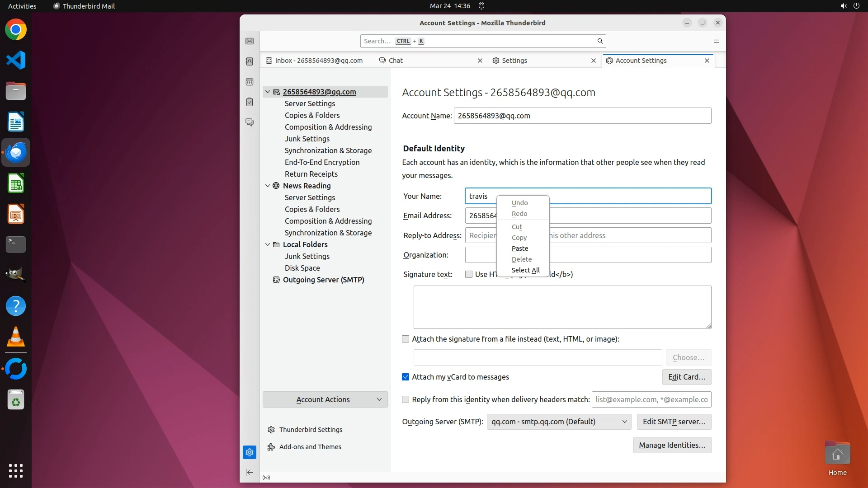
Task: Click the Manage Identities button
Action: click(x=672, y=445)
